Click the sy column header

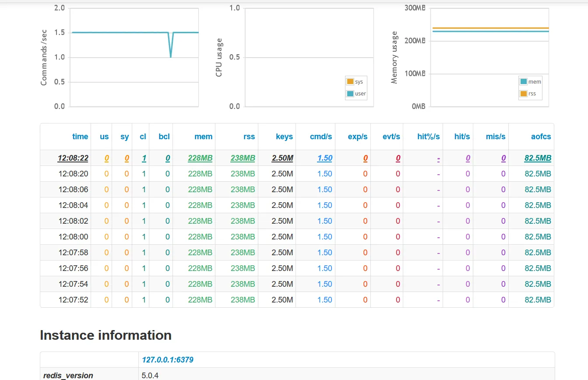125,137
